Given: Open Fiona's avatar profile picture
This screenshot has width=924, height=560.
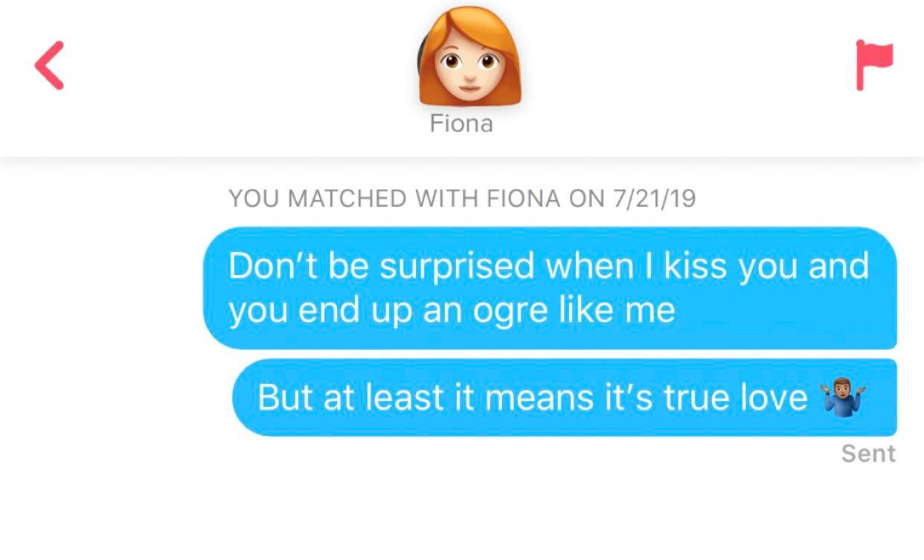Looking at the screenshot, I should (469, 58).
